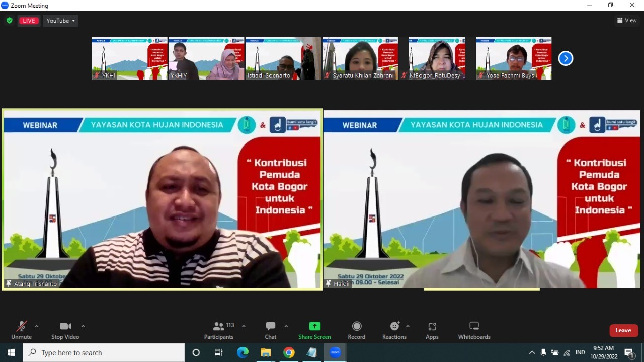Unmute the microphone
This screenshot has height=362, width=644.
click(21, 330)
